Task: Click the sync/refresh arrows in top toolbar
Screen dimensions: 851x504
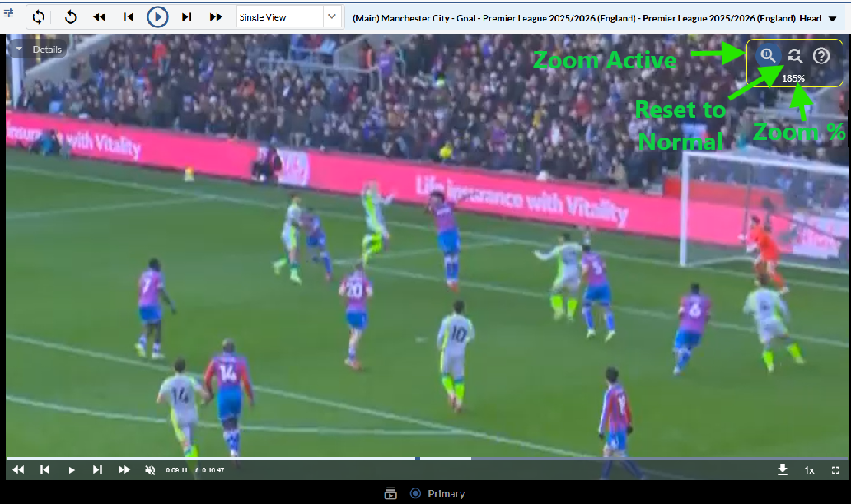Action: point(38,16)
